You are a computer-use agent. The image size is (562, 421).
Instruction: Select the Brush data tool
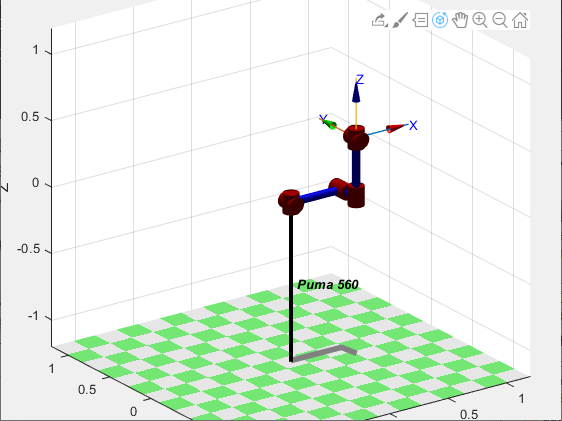point(400,20)
